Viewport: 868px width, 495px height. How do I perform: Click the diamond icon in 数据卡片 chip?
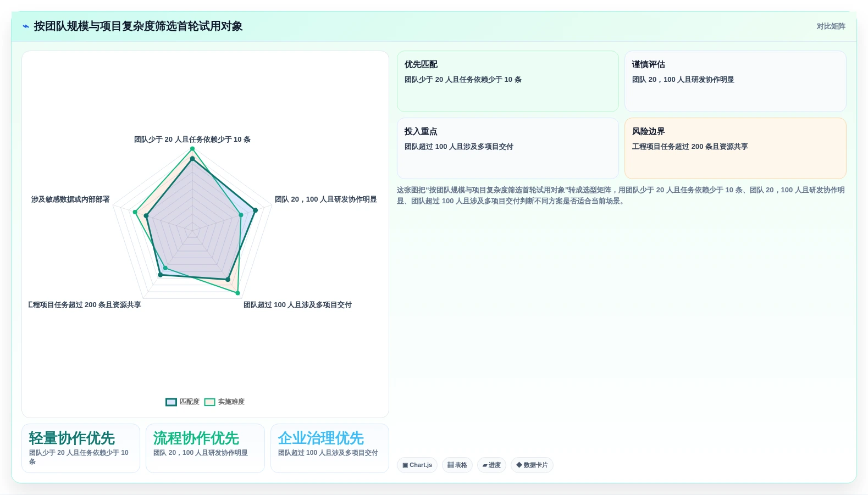[519, 465]
